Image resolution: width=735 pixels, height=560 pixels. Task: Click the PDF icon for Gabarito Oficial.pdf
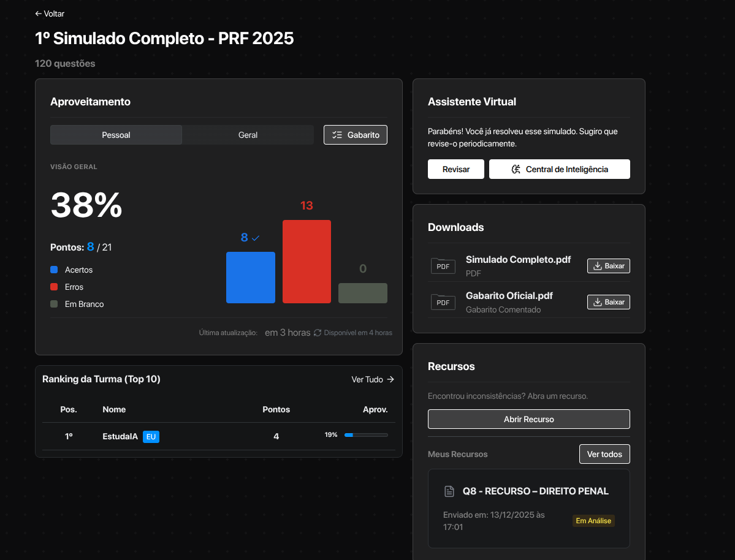443,302
